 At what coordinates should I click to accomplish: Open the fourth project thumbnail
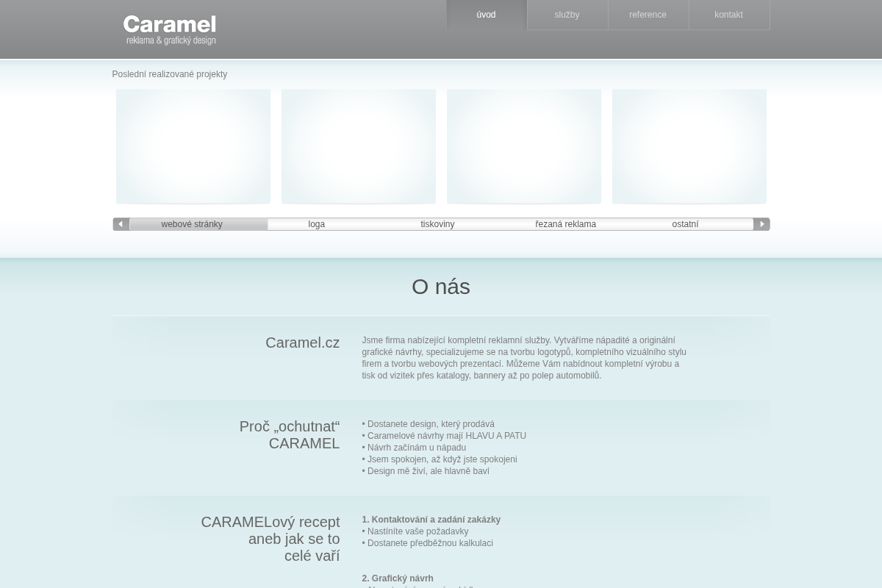point(689,146)
